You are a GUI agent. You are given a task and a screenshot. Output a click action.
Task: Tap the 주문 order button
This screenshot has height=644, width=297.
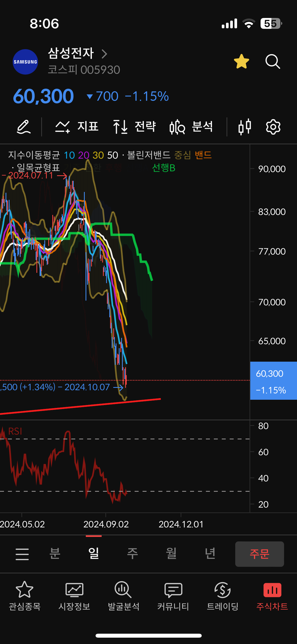tap(260, 554)
